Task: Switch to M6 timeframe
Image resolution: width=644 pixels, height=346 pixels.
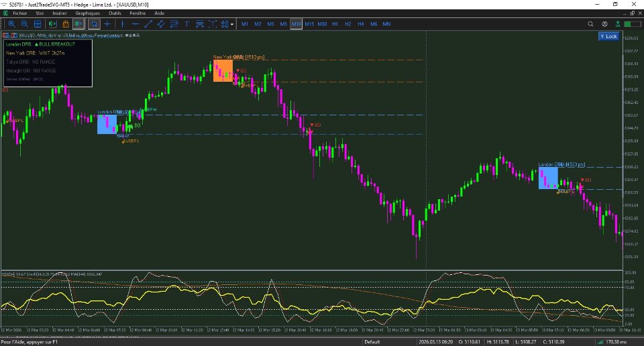Action: [374, 24]
